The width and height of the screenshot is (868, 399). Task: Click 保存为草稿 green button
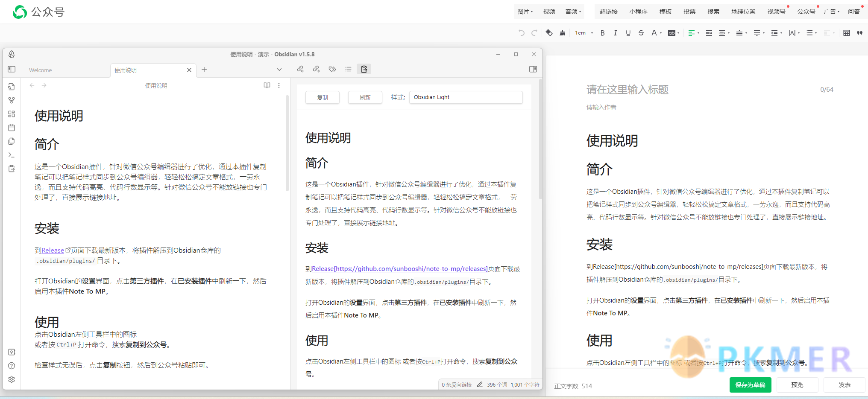(750, 385)
